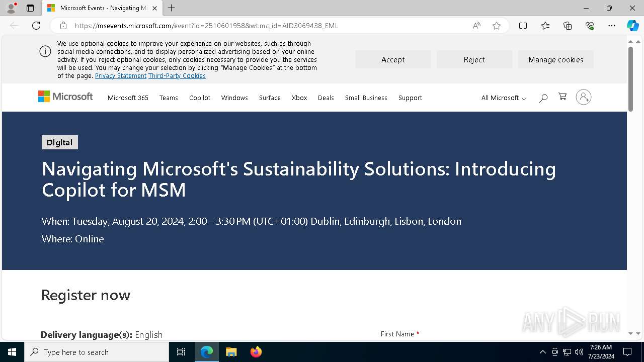Click the Digital event label

(x=60, y=142)
